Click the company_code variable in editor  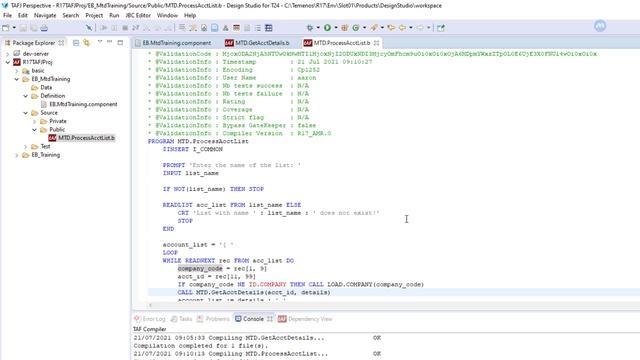(x=200, y=269)
